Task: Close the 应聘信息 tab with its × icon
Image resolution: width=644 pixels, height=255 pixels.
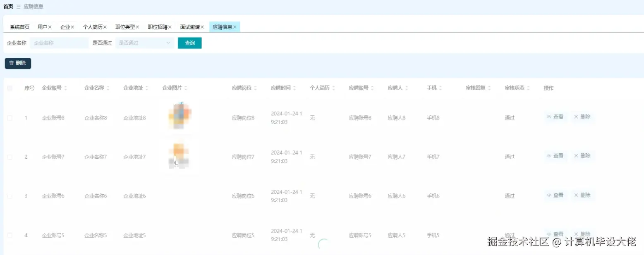Action: pos(236,26)
